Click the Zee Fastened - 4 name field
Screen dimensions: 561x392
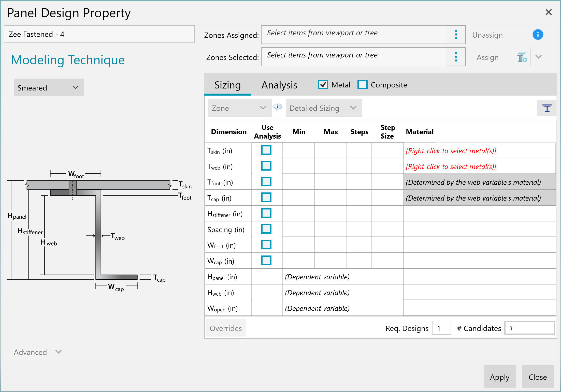click(x=99, y=34)
